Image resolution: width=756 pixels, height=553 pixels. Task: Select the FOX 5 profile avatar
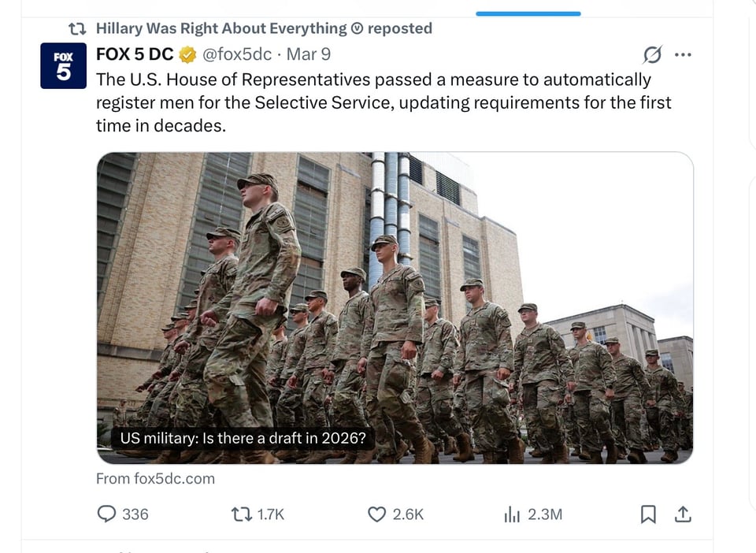[x=63, y=65]
